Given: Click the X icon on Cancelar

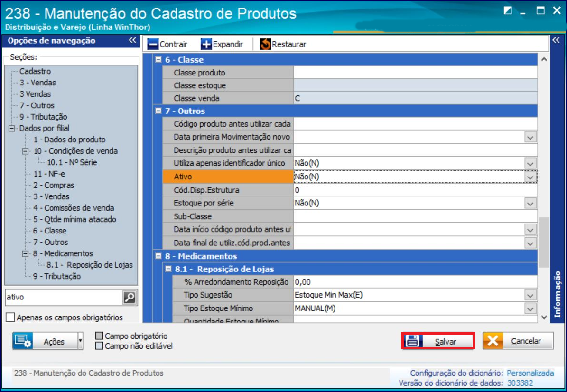Looking at the screenshot, I should (x=493, y=341).
